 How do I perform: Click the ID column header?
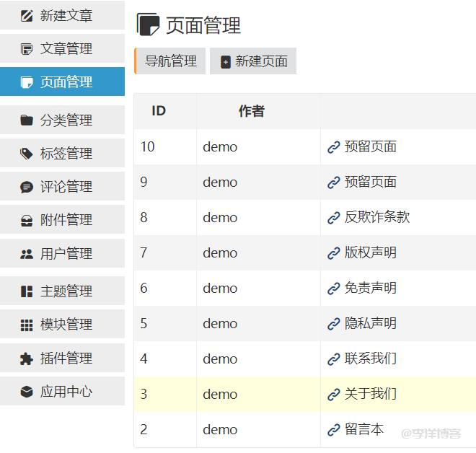[x=159, y=111]
